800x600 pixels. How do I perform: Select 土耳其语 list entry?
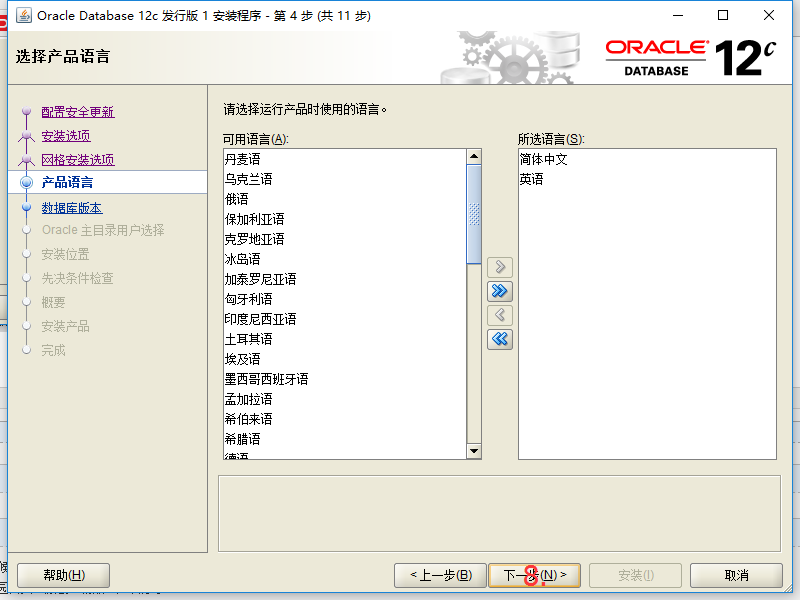click(345, 339)
